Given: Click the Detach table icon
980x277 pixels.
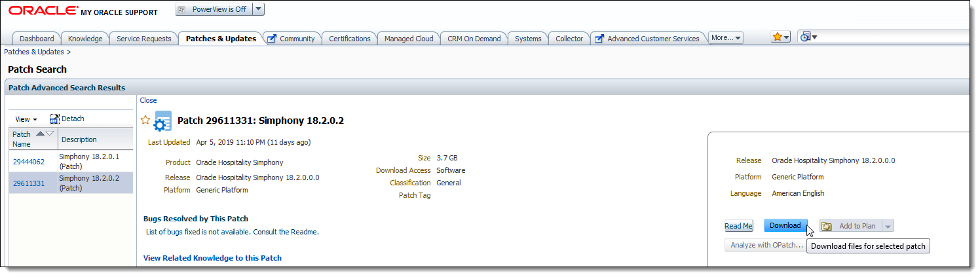Looking at the screenshot, I should coord(54,119).
